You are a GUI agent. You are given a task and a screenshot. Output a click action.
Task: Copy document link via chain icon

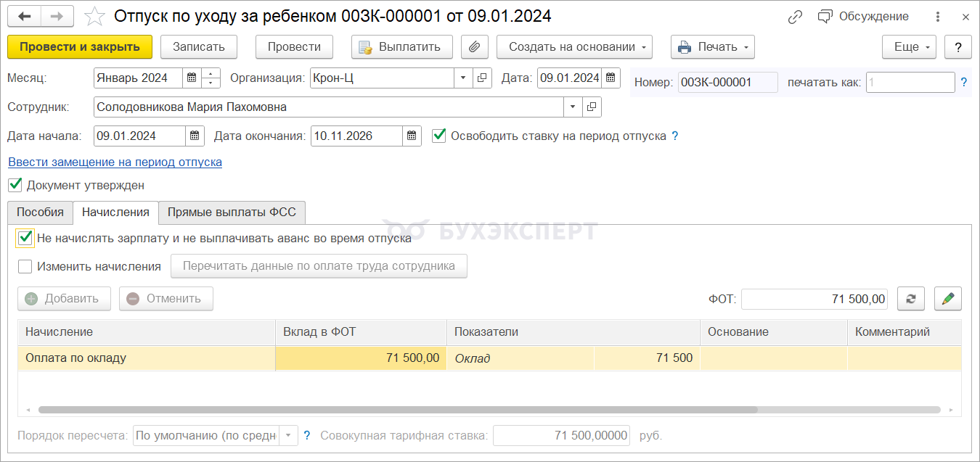click(x=796, y=16)
